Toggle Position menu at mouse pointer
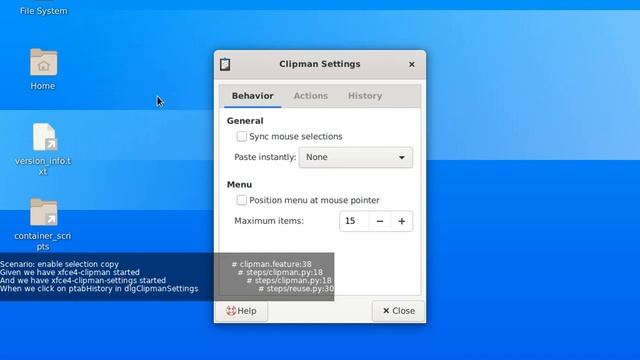640x360 pixels. [242, 200]
